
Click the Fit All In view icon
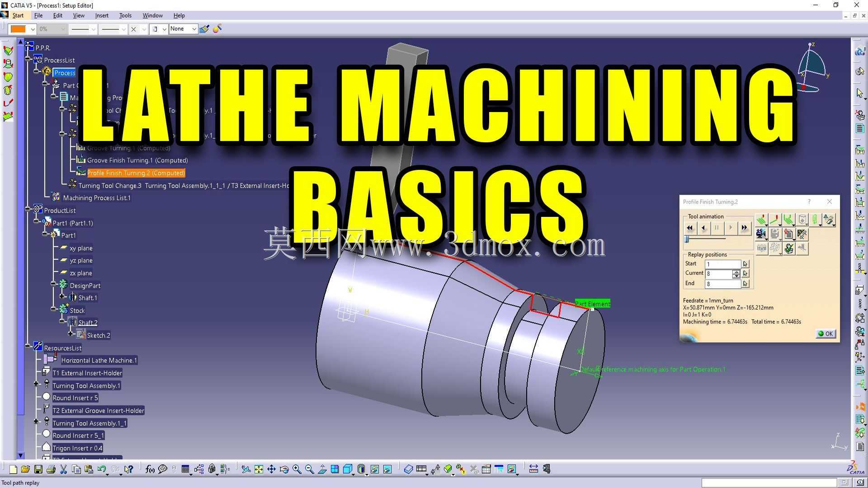259,469
